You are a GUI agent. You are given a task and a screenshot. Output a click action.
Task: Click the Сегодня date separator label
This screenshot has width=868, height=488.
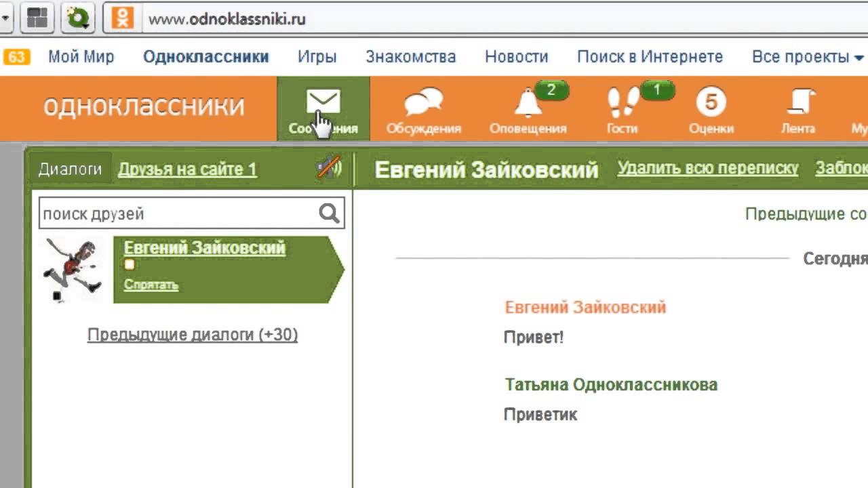click(835, 259)
